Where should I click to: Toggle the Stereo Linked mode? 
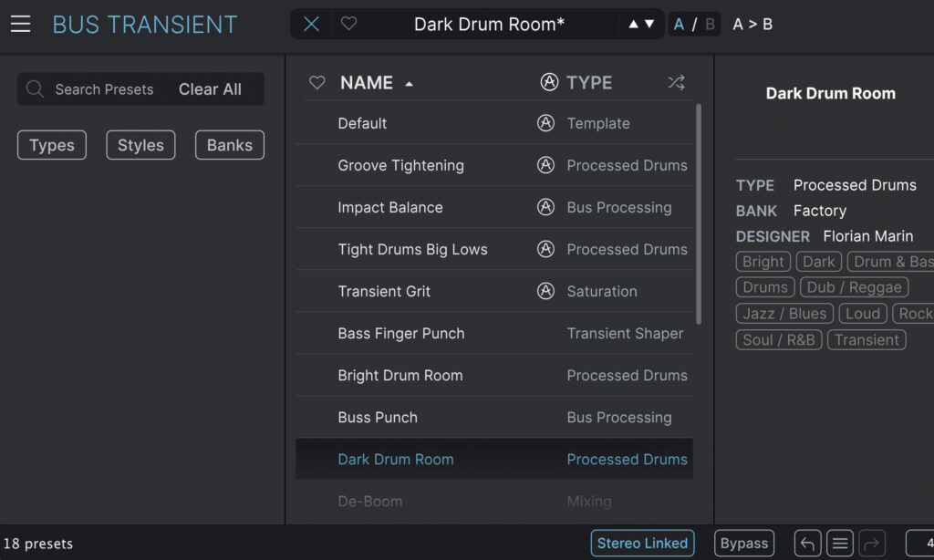coord(642,544)
